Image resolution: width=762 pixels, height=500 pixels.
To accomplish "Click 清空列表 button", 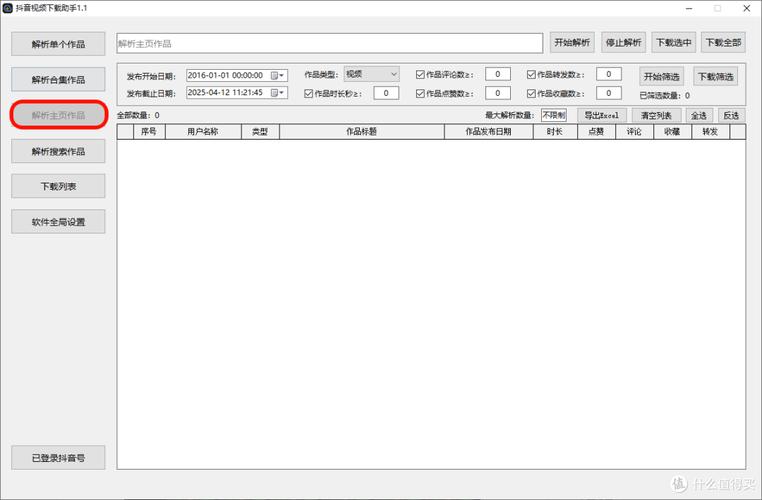I will tap(656, 115).
